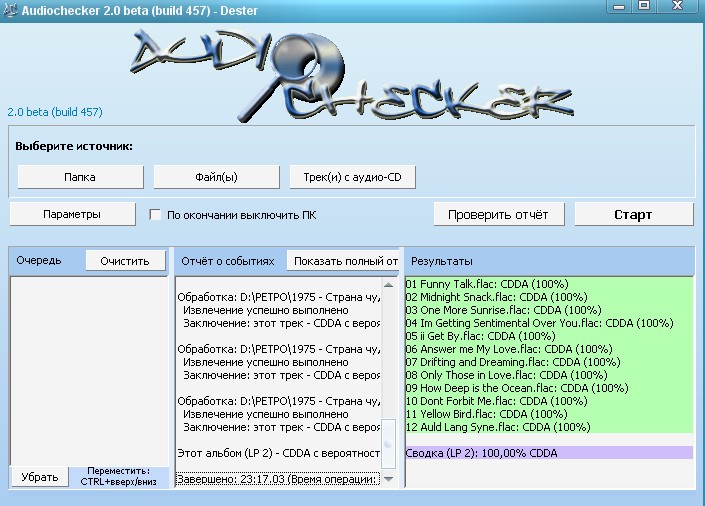705x506 pixels.
Task: Click the 'Завершено: 23:17.03' log line
Action: pos(277,480)
